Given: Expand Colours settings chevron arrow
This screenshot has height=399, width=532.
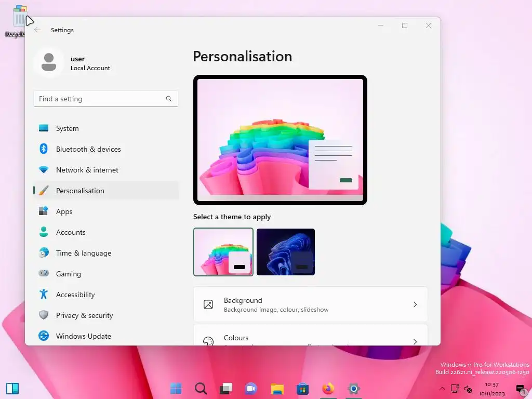Looking at the screenshot, I should pyautogui.click(x=415, y=341).
